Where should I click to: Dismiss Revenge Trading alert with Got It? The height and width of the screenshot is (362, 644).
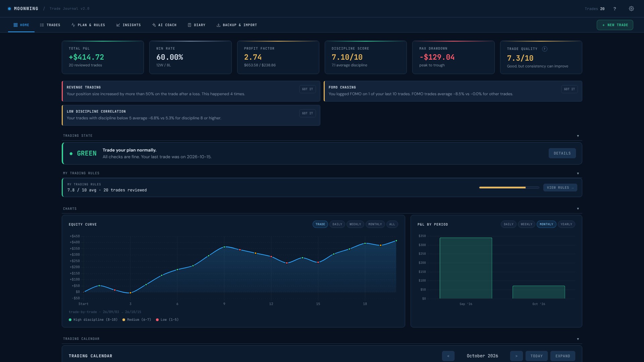click(307, 89)
